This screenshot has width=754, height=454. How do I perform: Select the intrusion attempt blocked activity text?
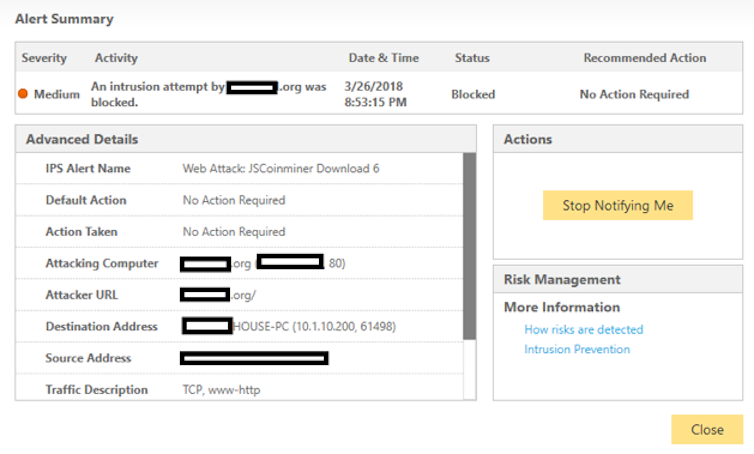[x=208, y=94]
